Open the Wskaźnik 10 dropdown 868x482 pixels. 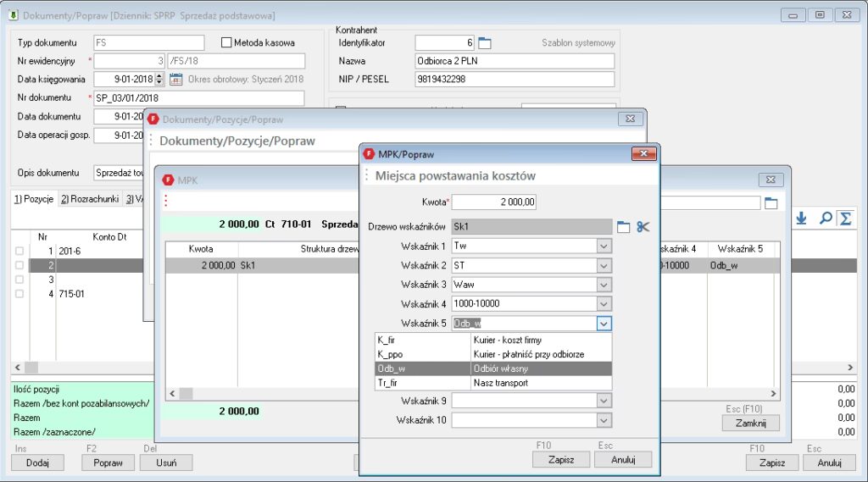(x=604, y=419)
